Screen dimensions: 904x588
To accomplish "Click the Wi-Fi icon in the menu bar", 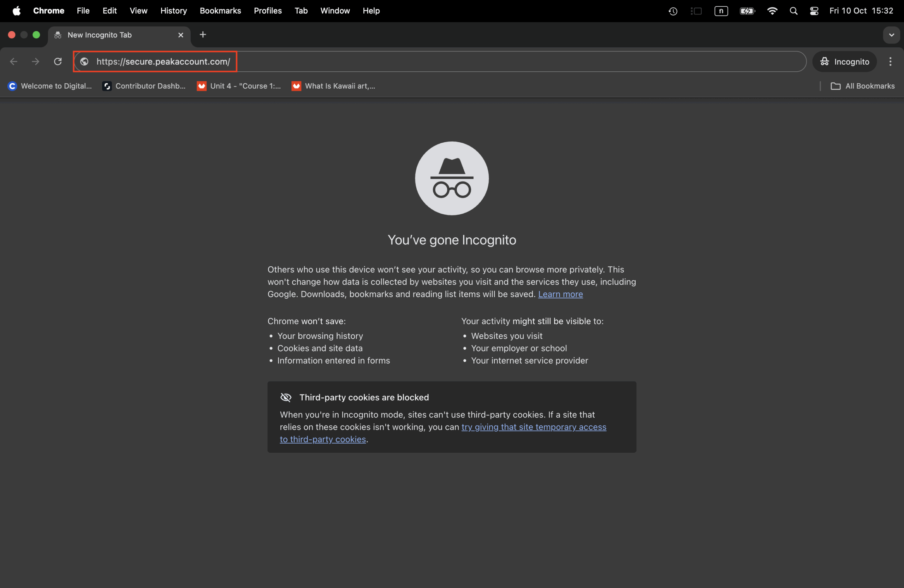I will click(x=772, y=11).
